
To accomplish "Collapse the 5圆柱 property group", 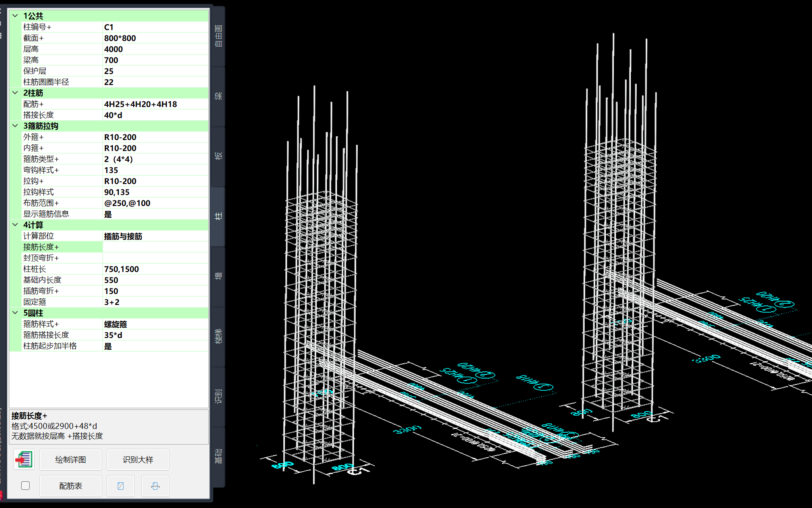I will (15, 313).
